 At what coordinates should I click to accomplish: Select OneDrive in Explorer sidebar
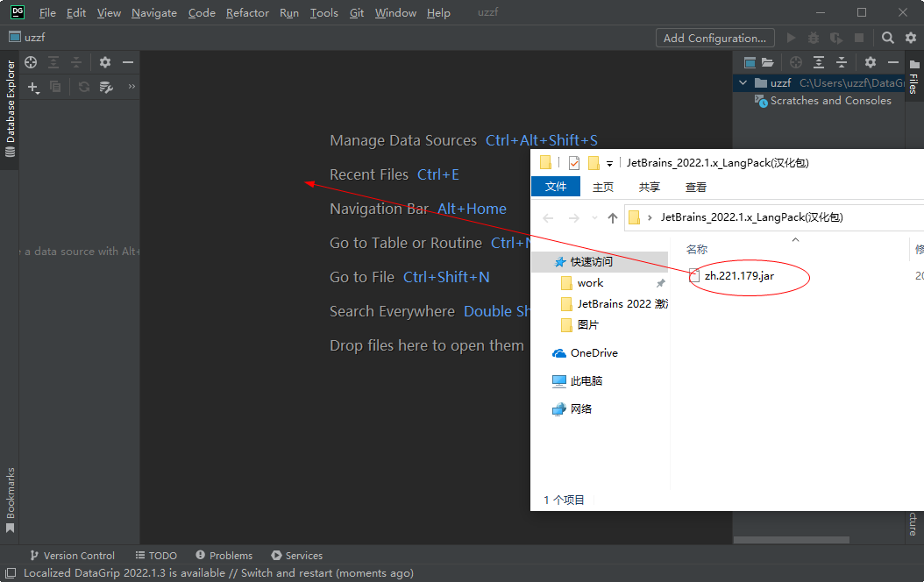(585, 353)
